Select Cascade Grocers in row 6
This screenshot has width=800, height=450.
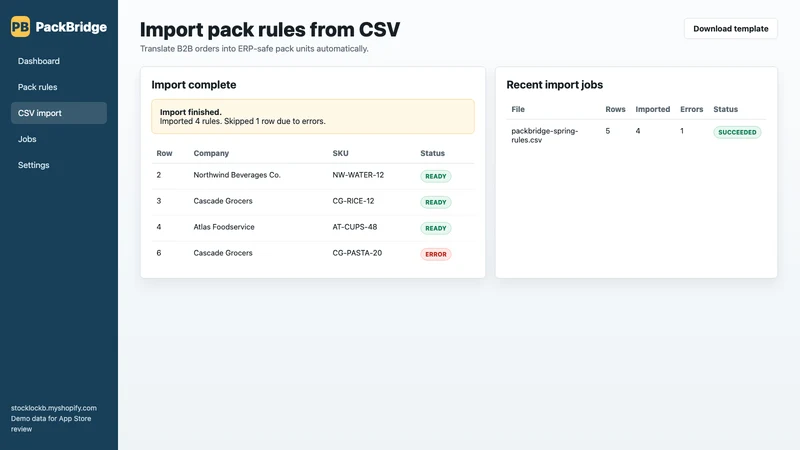pos(223,253)
